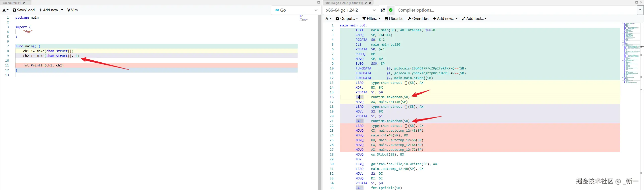This screenshot has width=644, height=190.
Task: Click the 'SUBQ $80, SP' instruction
Action: point(370,64)
